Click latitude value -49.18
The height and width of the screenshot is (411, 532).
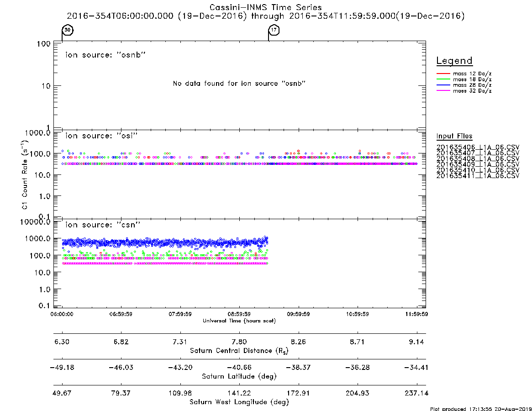[x=62, y=368]
